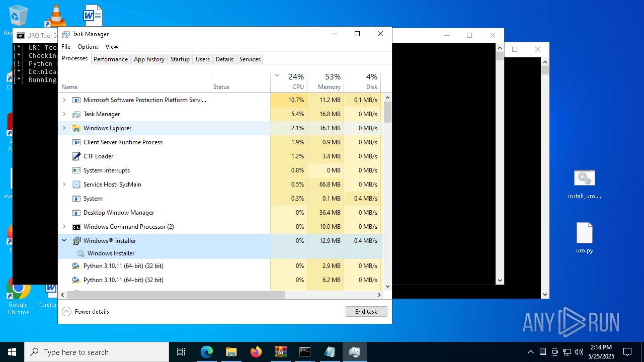Expand the Service Host: SysMain row
Viewport: 644px width, 362px height.
pyautogui.click(x=64, y=185)
